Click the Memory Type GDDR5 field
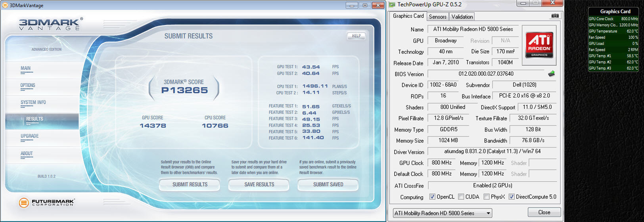This screenshot has height=222, width=644. point(448,130)
